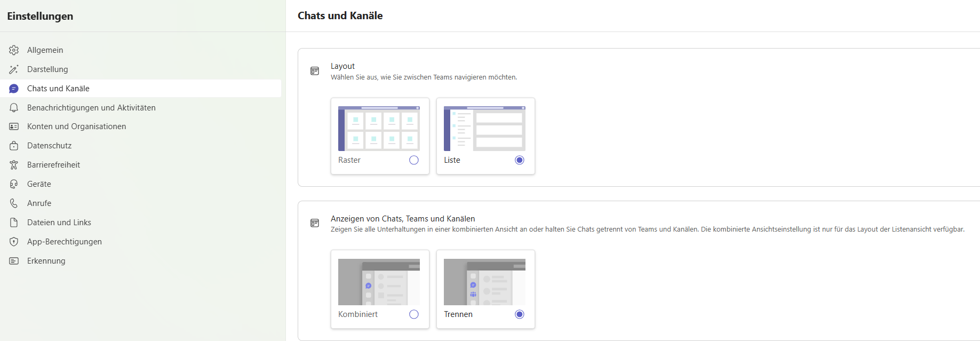Click the Layout section heading

[342, 66]
